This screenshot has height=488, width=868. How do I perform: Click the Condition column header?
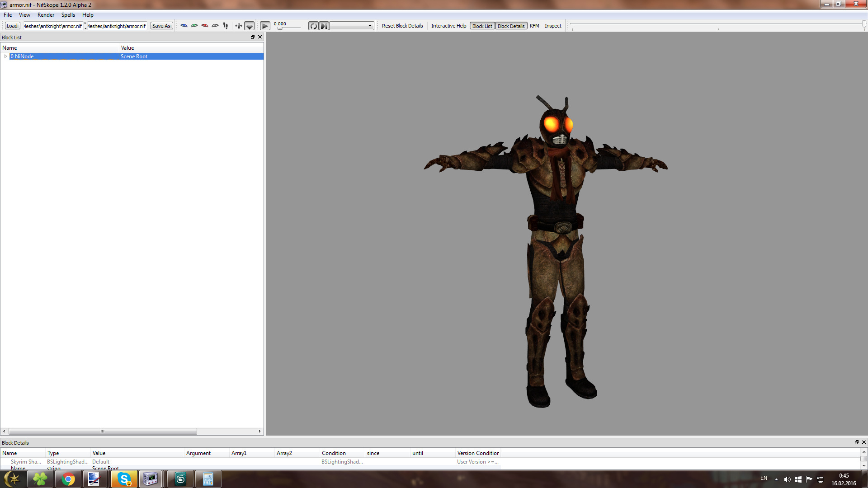[x=343, y=453]
